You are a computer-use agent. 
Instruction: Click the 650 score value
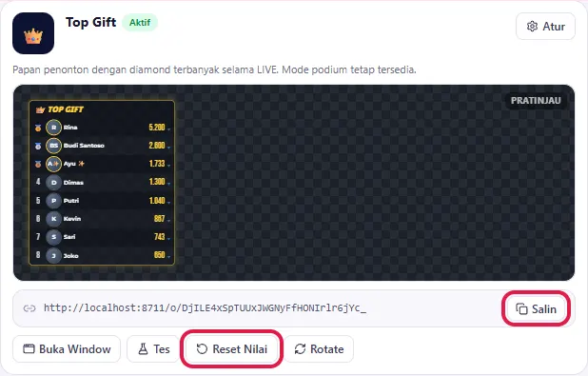click(160, 255)
